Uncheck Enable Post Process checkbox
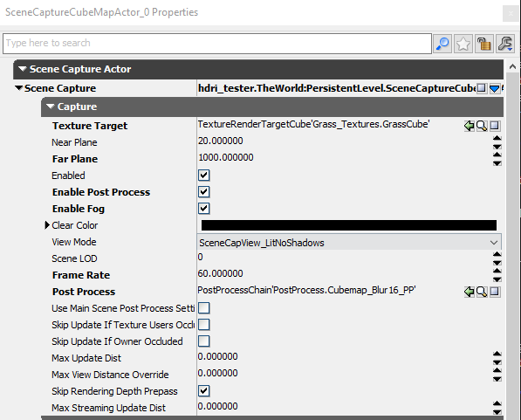 203,192
